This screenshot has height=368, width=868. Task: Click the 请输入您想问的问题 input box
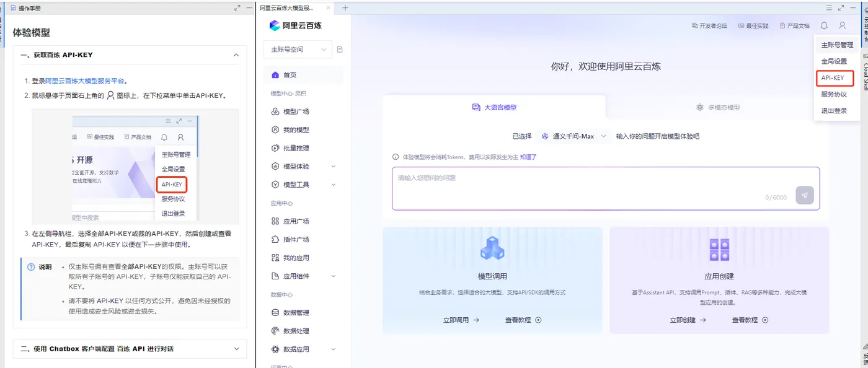click(606, 188)
